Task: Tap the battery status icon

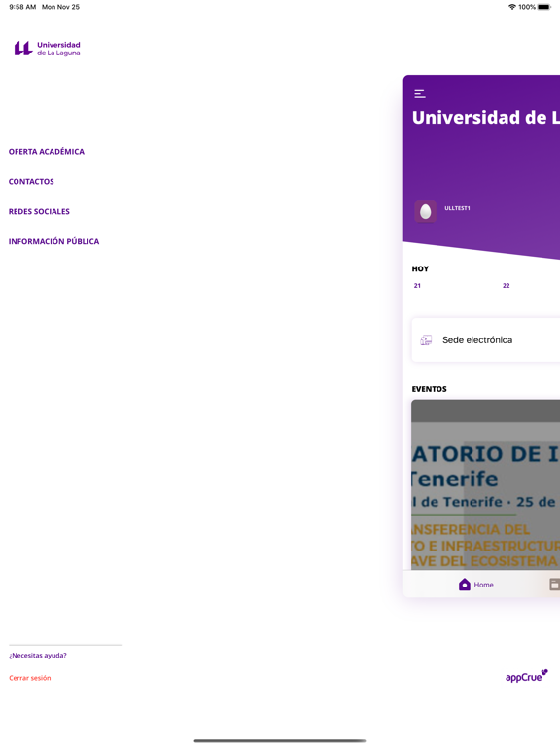Action: tap(544, 7)
